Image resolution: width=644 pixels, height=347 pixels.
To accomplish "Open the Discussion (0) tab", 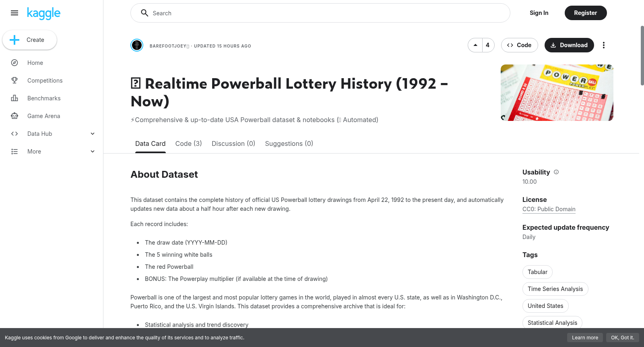I will (x=233, y=144).
